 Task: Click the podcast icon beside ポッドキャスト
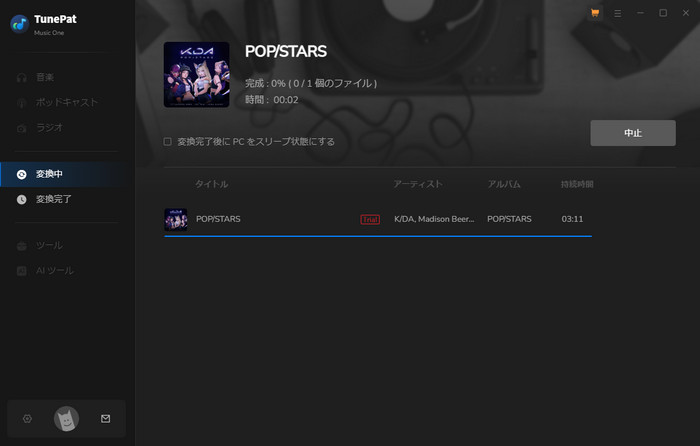pyautogui.click(x=21, y=103)
